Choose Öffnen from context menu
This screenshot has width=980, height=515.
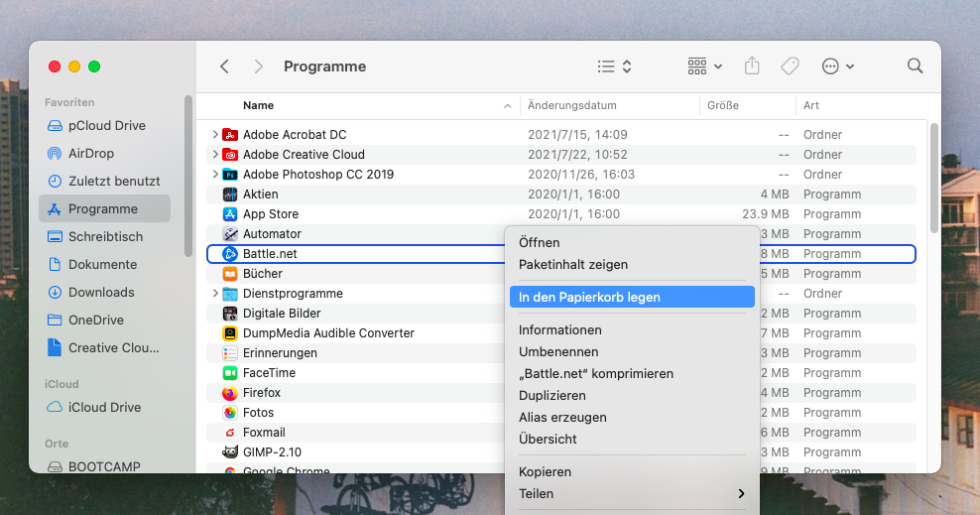coord(632,242)
